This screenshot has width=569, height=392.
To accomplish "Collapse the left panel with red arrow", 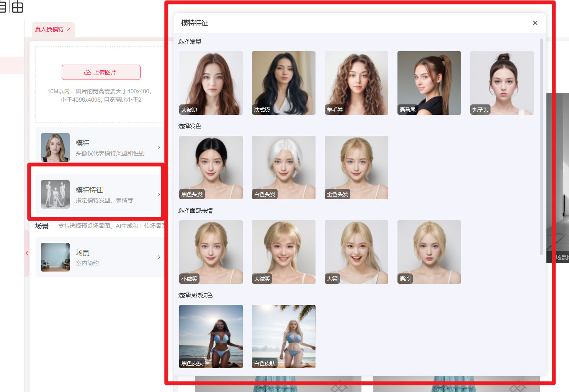I will [27, 253].
